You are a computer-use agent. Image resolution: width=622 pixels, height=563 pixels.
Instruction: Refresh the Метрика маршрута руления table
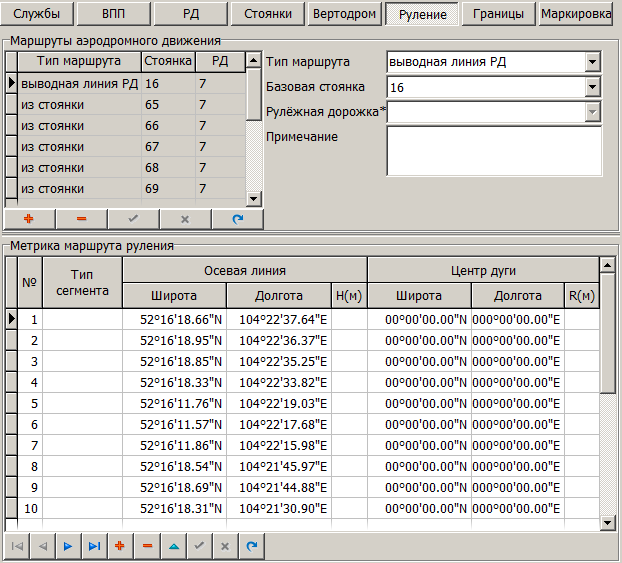click(x=252, y=546)
